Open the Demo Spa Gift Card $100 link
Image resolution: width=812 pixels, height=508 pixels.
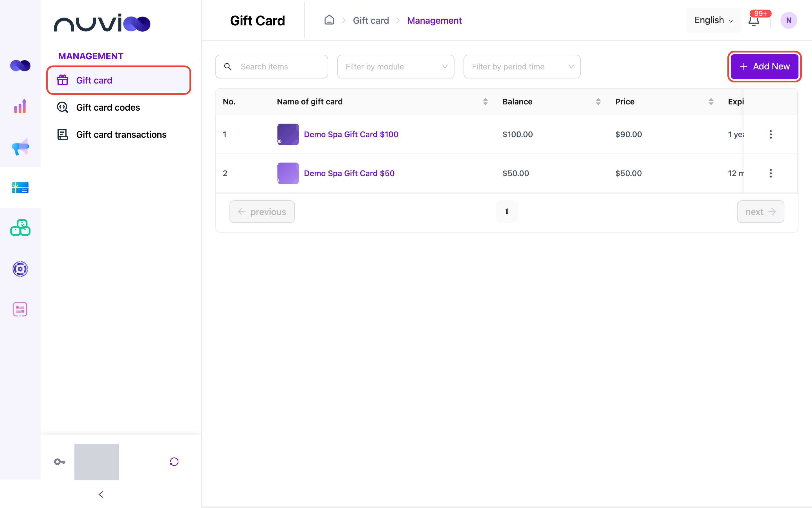click(351, 134)
